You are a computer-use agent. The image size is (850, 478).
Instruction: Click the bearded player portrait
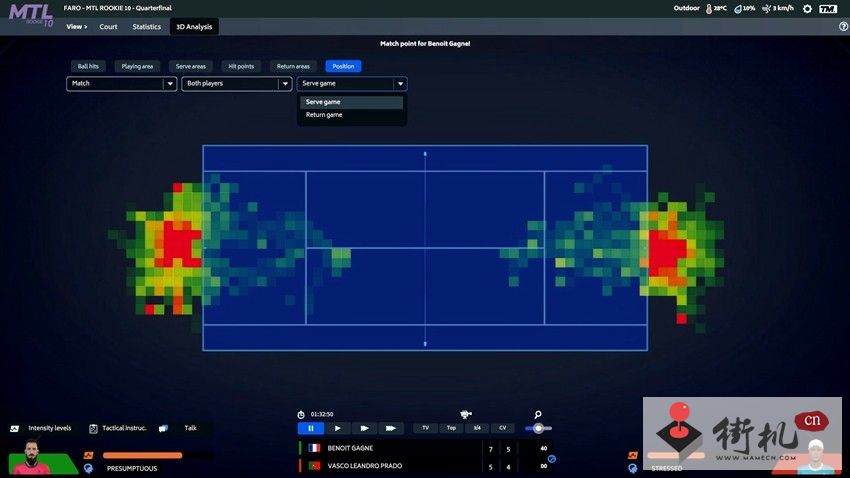pos(31,458)
